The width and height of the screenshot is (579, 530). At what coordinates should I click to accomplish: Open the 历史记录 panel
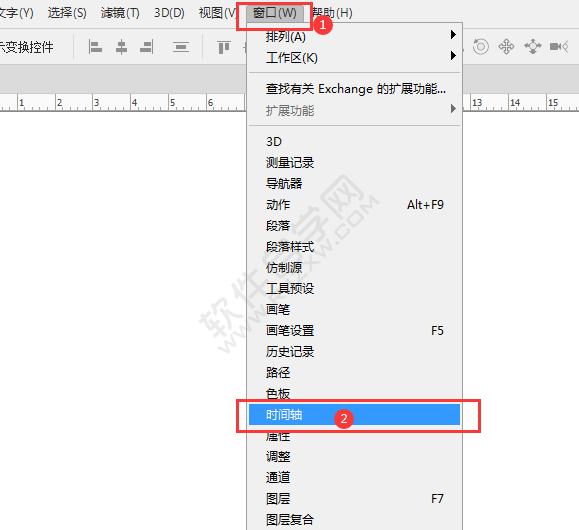(354, 352)
